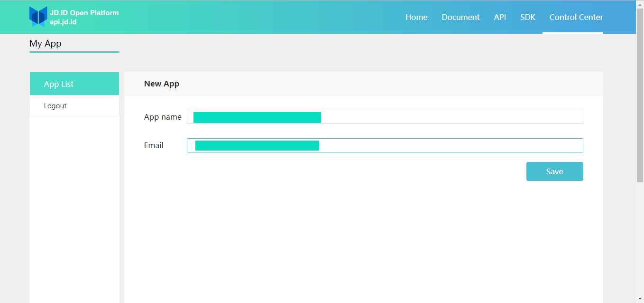The image size is (644, 303).
Task: Focus the App name input field
Action: pos(385,117)
